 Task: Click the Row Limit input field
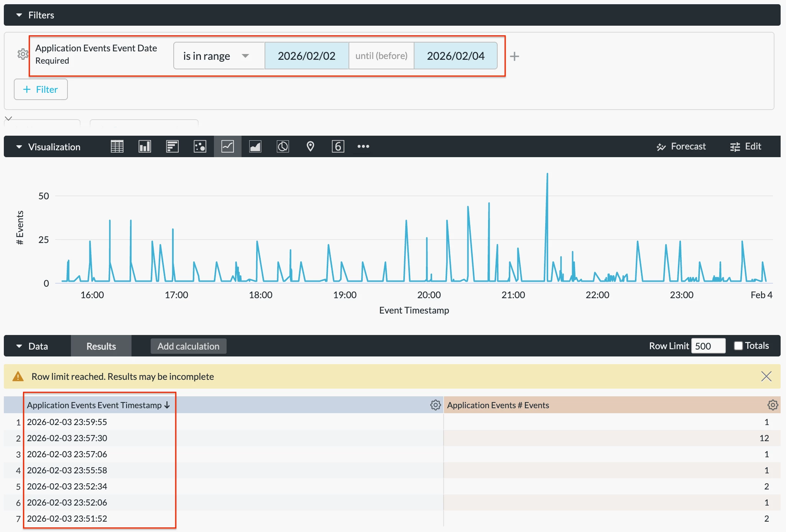pyautogui.click(x=708, y=346)
